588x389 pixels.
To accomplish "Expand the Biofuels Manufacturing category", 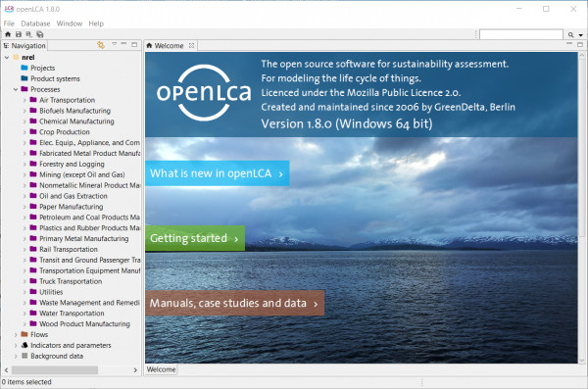I will [24, 111].
